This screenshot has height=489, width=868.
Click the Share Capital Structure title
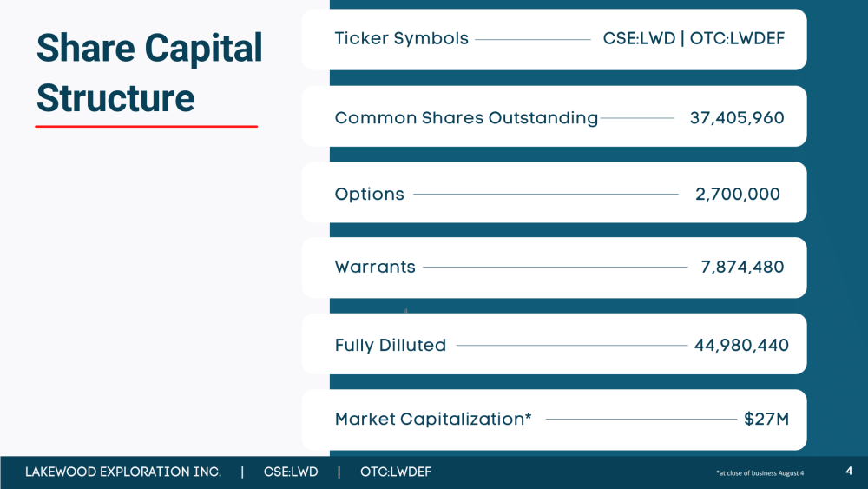point(149,73)
